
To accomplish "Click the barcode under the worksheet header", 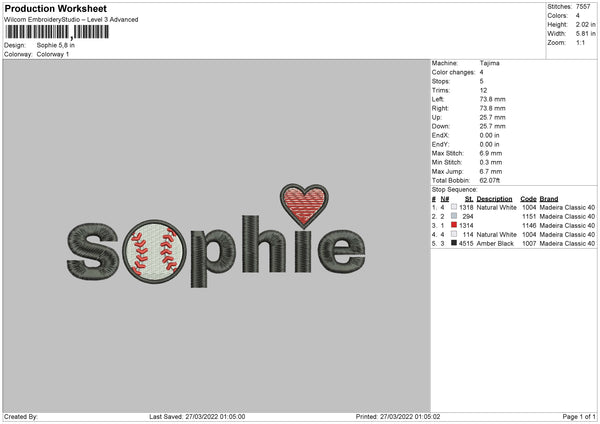I will 57,32.
